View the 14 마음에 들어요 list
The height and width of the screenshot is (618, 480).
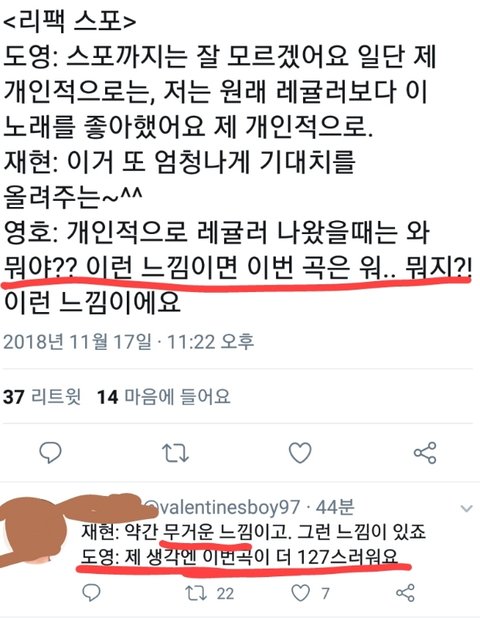coord(163,396)
